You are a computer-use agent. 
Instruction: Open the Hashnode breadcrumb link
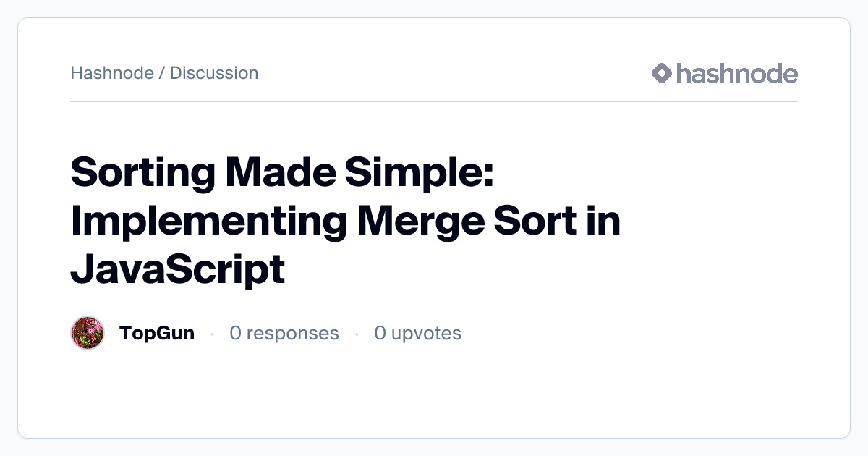[112, 73]
